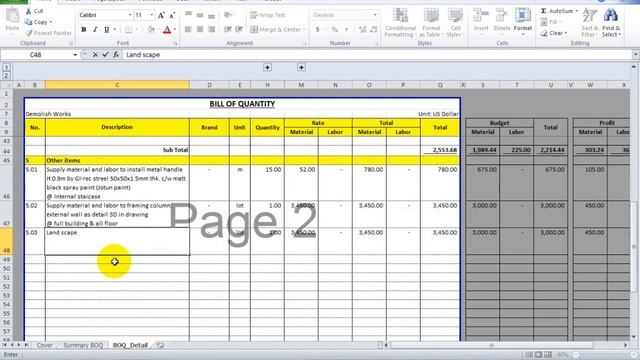The width and height of the screenshot is (640, 360).
Task: Toggle Underline formatting
Action: [x=107, y=29]
